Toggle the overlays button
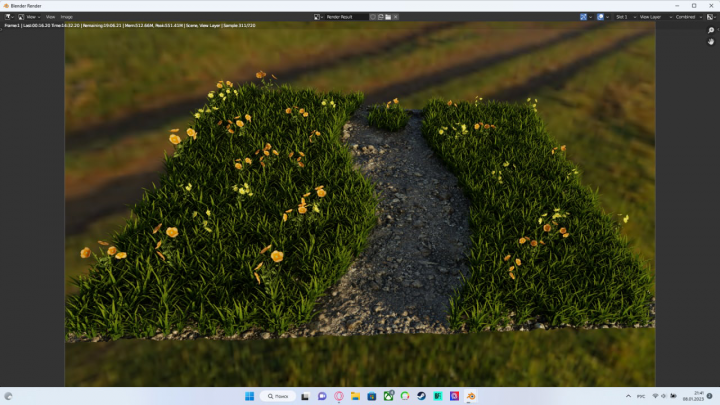The image size is (720, 405). point(600,17)
